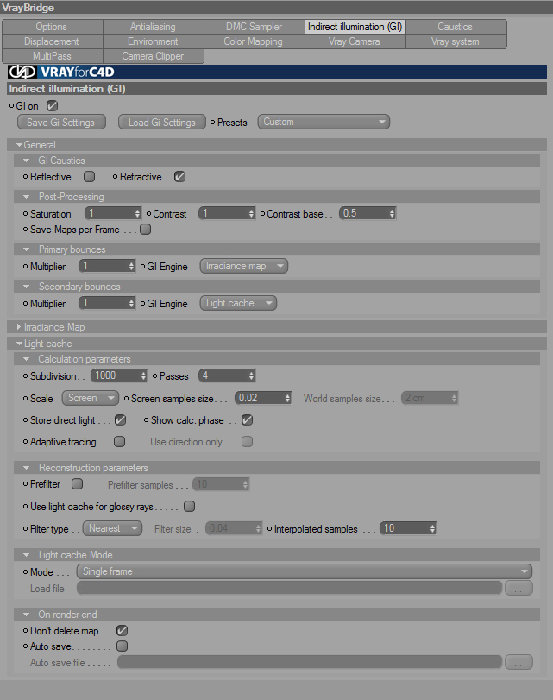The width and height of the screenshot is (553, 700).
Task: Collapse the On render end group
Action: point(26,615)
